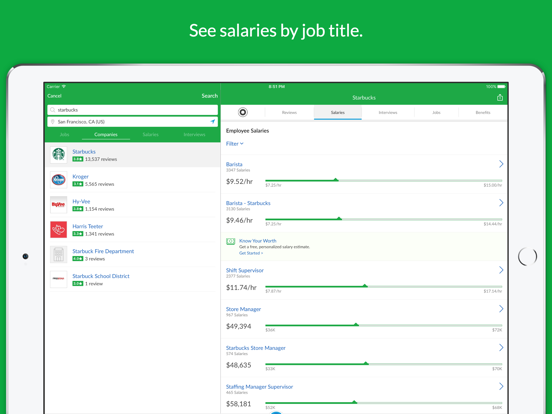Focus the starbucks search input field
This screenshot has height=414, width=552.
coord(133,110)
